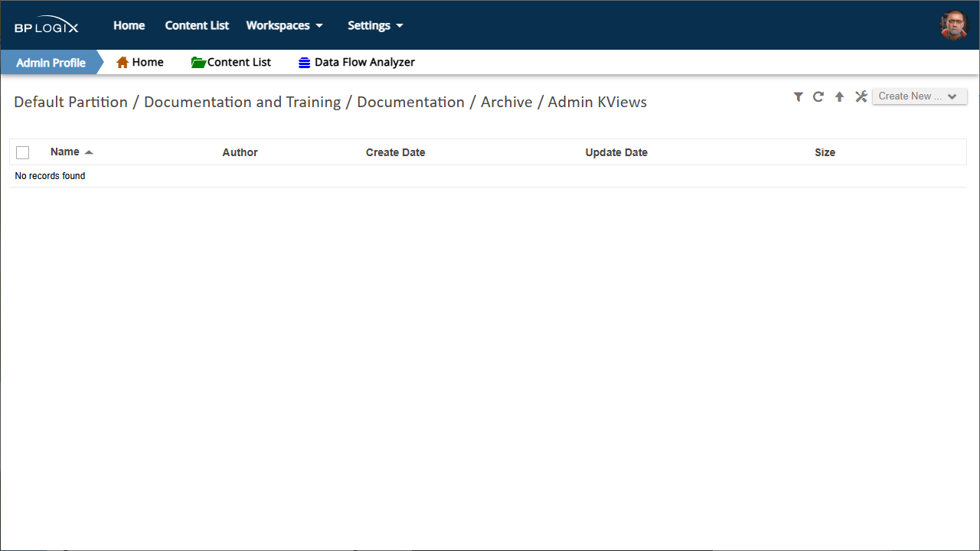Click Default Partition in breadcrumb

click(70, 102)
